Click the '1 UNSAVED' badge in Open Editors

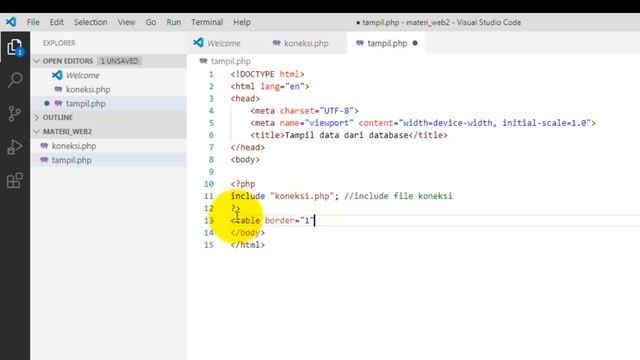click(x=119, y=61)
